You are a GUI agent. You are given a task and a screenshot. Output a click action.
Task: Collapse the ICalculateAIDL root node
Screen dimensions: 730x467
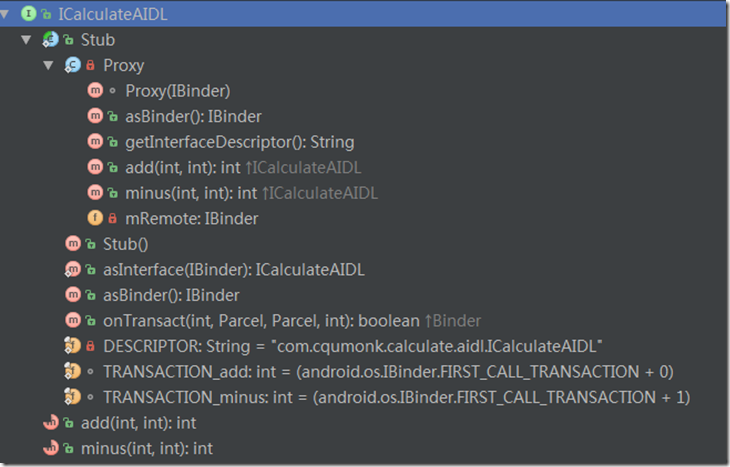click(8, 14)
